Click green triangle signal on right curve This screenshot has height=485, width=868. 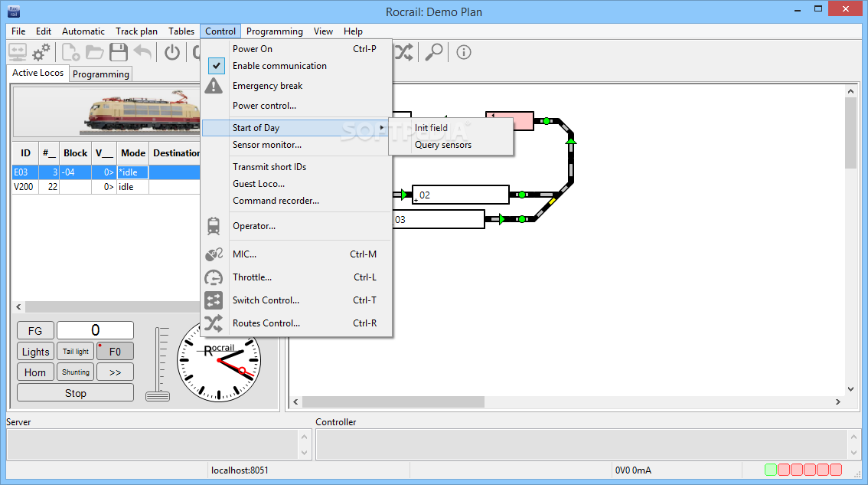pyautogui.click(x=571, y=141)
